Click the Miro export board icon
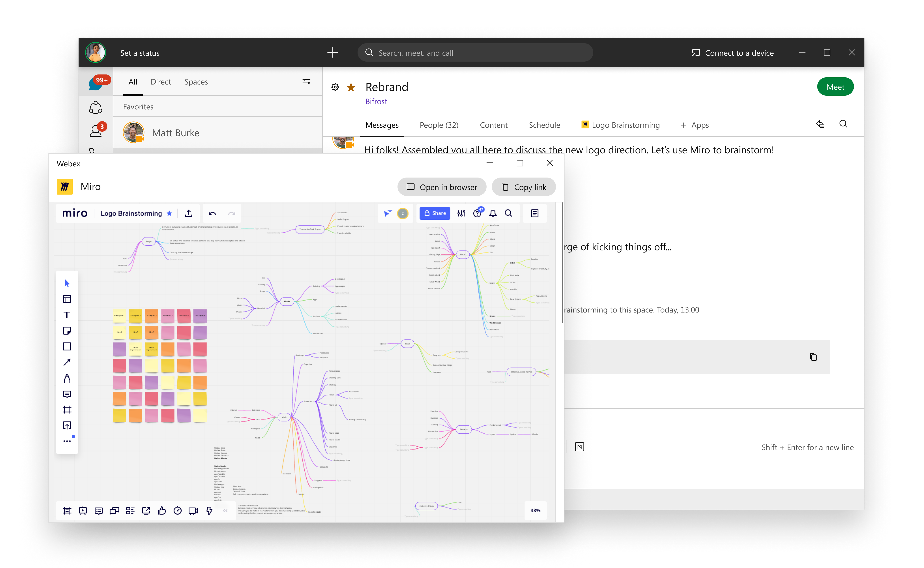 (189, 213)
